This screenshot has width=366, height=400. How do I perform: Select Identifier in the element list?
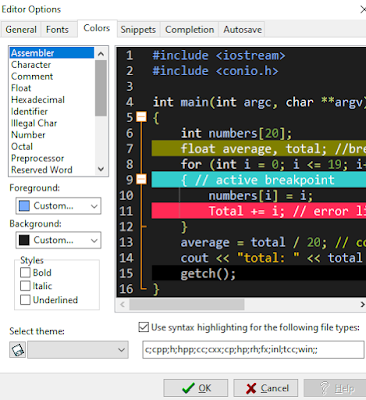52,111
